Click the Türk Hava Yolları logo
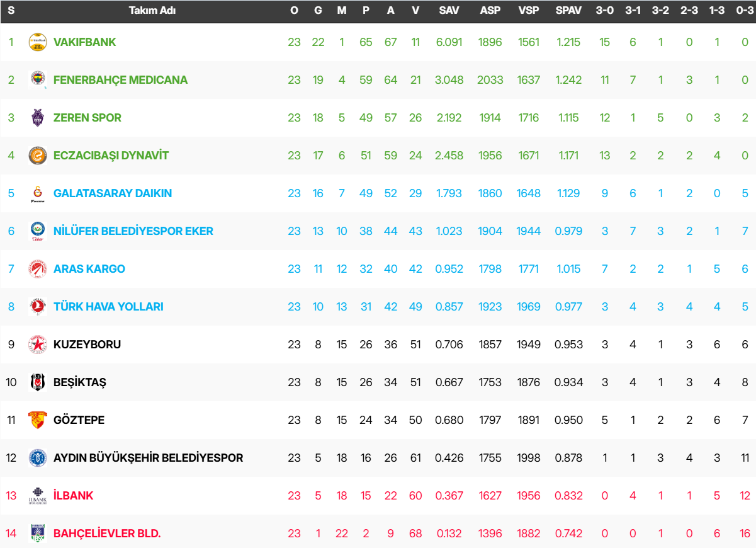This screenshot has width=756, height=548. (38, 307)
